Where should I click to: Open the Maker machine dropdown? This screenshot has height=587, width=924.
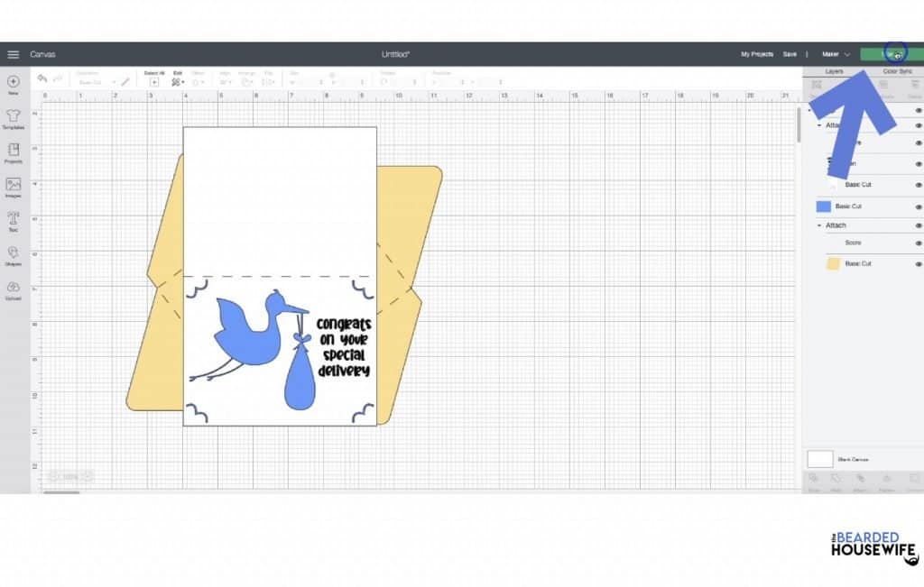[836, 54]
